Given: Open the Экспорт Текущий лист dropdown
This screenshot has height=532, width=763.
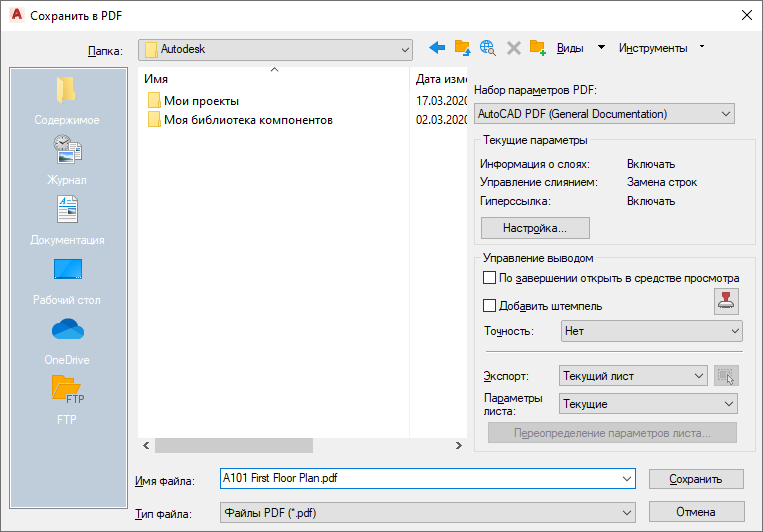Looking at the screenshot, I should pyautogui.click(x=633, y=376).
